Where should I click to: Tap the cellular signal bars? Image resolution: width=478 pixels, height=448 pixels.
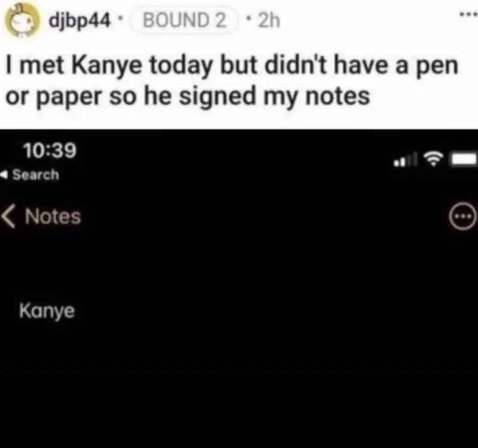click(x=405, y=160)
